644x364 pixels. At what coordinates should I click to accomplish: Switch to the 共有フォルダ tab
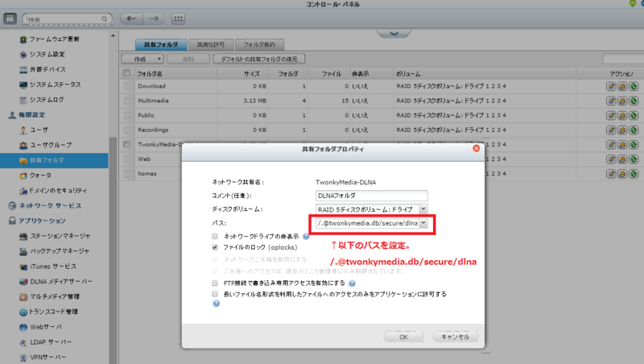point(161,44)
